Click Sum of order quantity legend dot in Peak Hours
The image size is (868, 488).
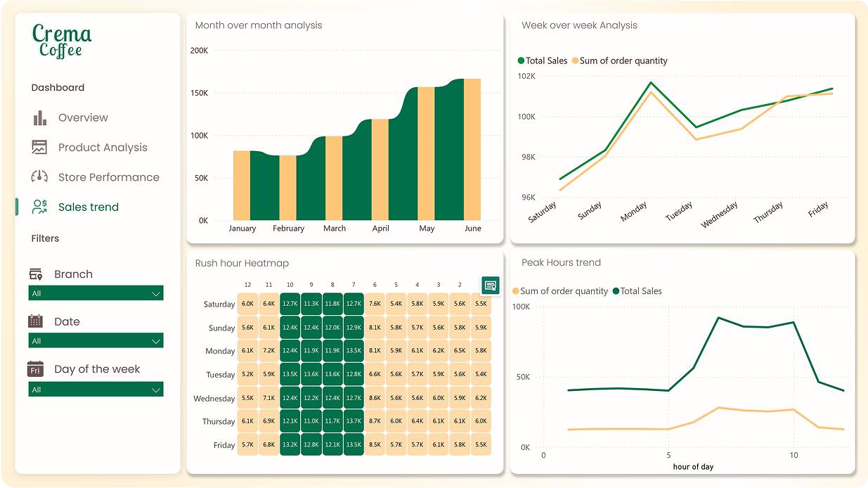pos(516,291)
